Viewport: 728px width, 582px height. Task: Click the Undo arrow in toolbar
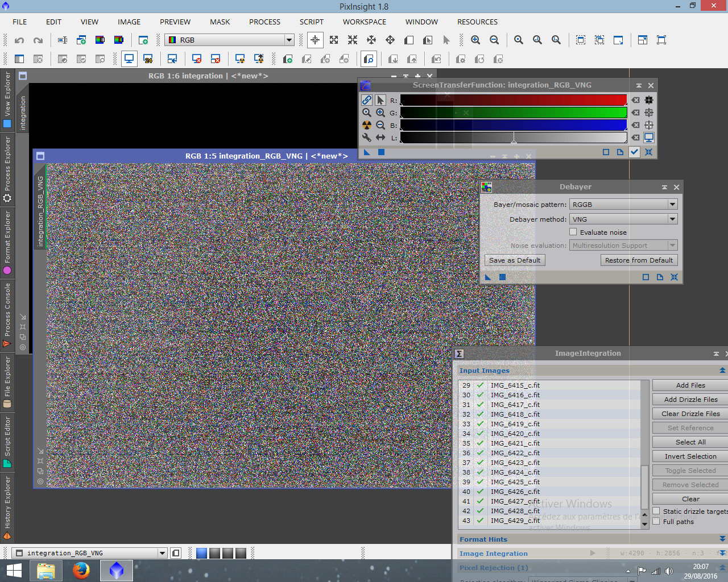click(19, 40)
